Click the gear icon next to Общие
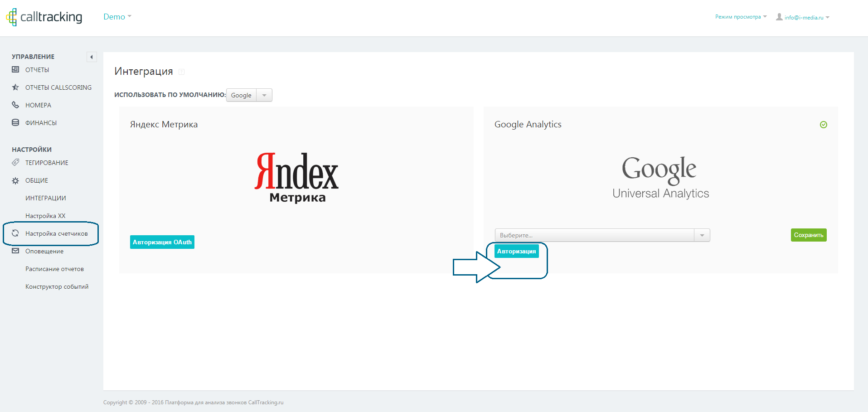 click(x=15, y=180)
